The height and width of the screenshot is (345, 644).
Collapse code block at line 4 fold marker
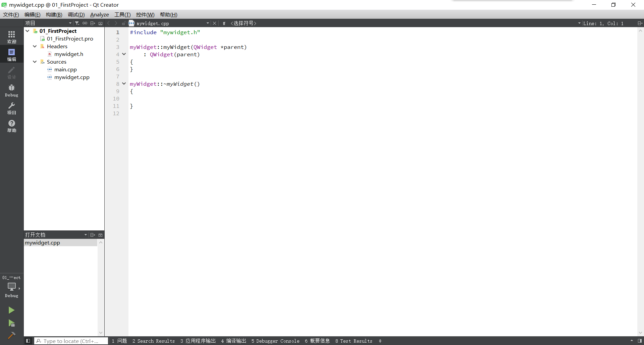coord(124,54)
